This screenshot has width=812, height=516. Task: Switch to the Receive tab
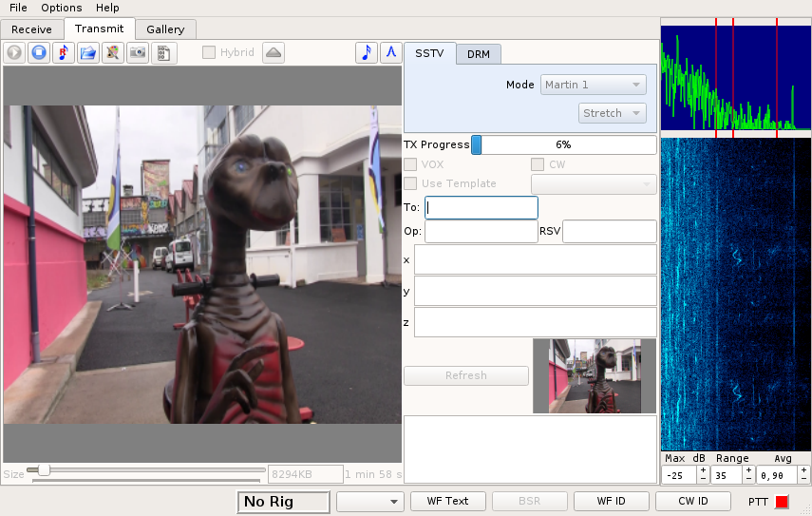click(31, 29)
